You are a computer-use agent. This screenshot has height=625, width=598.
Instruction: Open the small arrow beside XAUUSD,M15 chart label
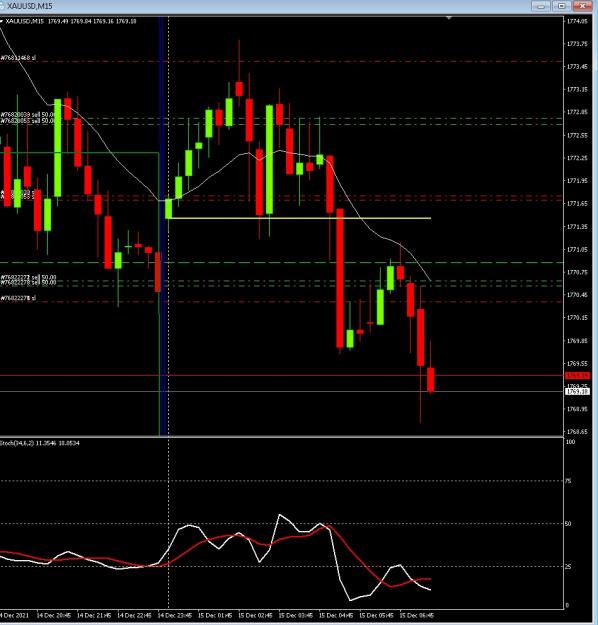coord(2,21)
